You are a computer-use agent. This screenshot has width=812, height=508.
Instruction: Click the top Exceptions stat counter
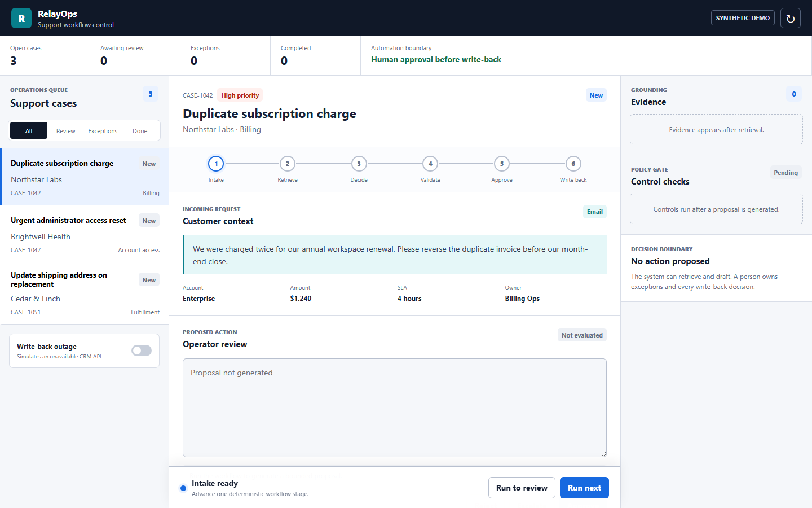click(x=226, y=55)
